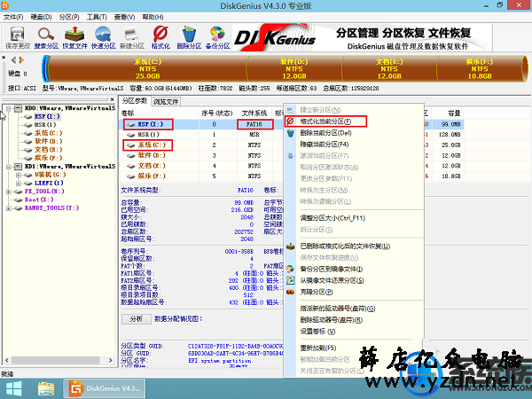This screenshot has height=399, width=532.
Task: Choose 删除当前分区(Del) from context menu
Action: pyautogui.click(x=325, y=133)
